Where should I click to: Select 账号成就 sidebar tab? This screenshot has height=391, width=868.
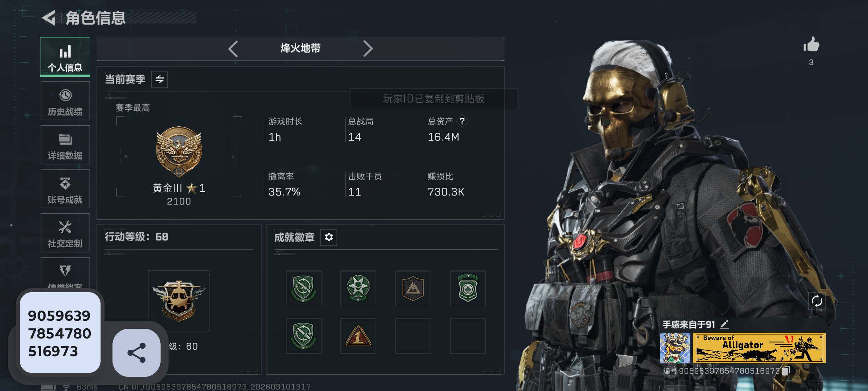click(65, 189)
